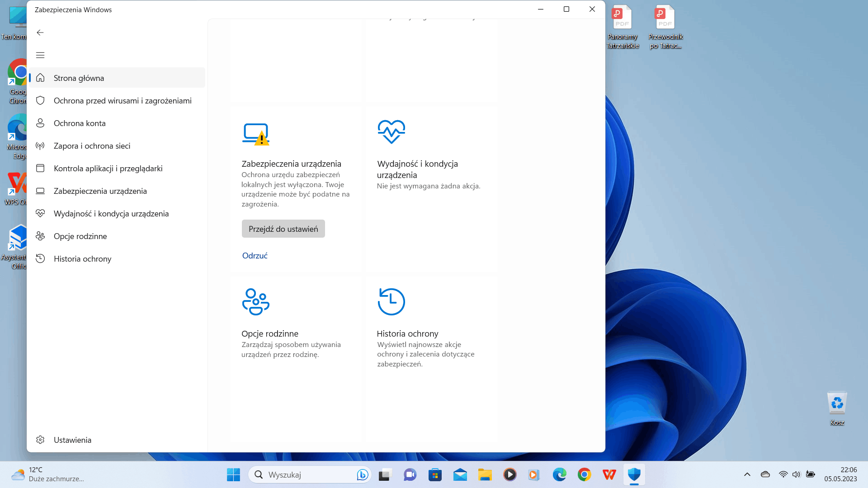868x488 pixels.
Task: Click Windows Security shield in taskbar
Action: (634, 474)
